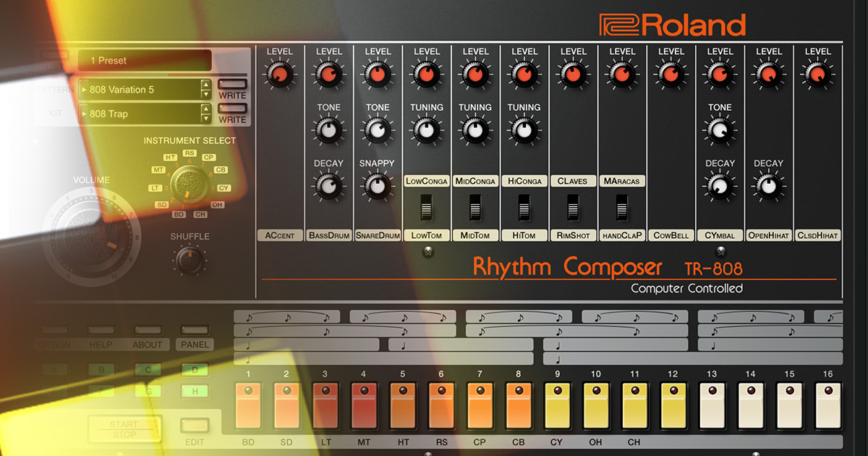Toggle step 1 BD button

tap(248, 407)
